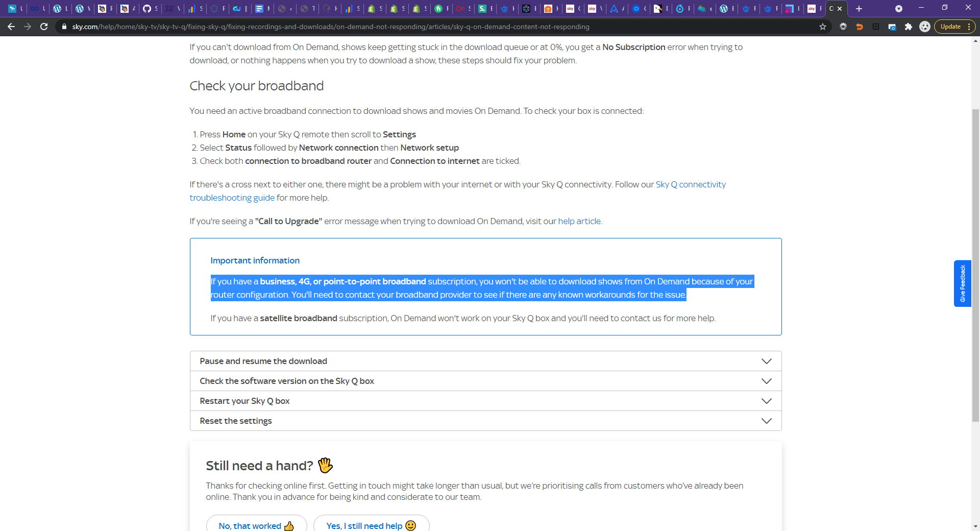Open the Extensions puzzle-piece menu
The height and width of the screenshot is (531, 980).
(x=909, y=27)
